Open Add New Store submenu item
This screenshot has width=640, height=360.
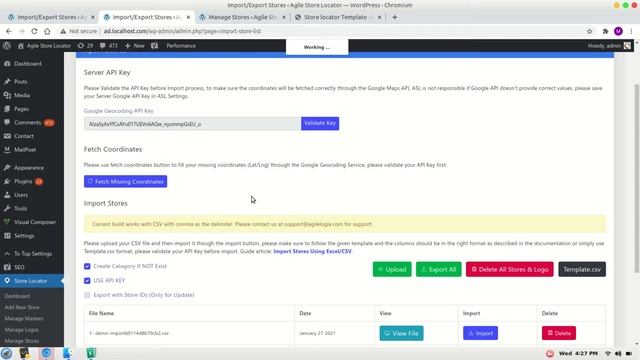tap(22, 307)
